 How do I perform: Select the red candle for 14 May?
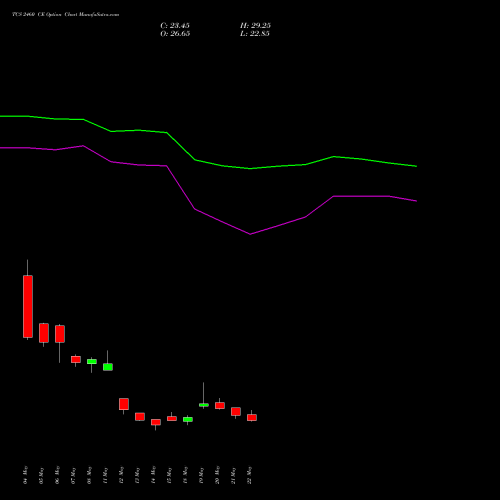pyautogui.click(x=156, y=422)
